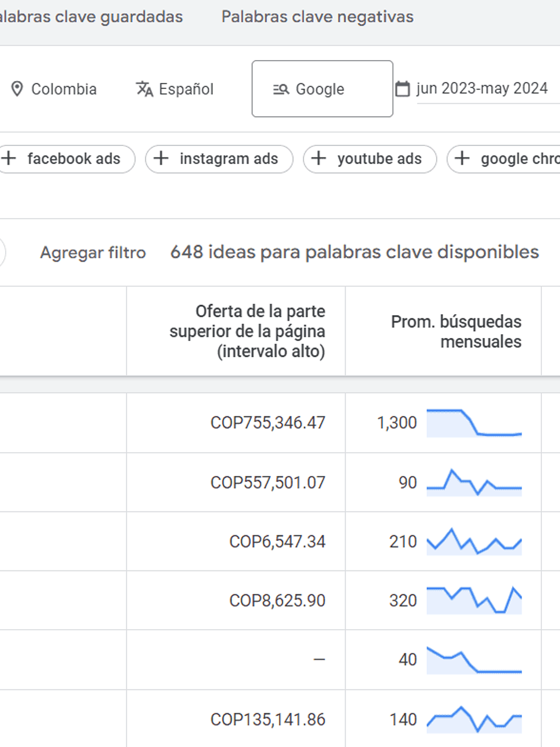
Task: Click Agregar filtro
Action: pos(93,252)
